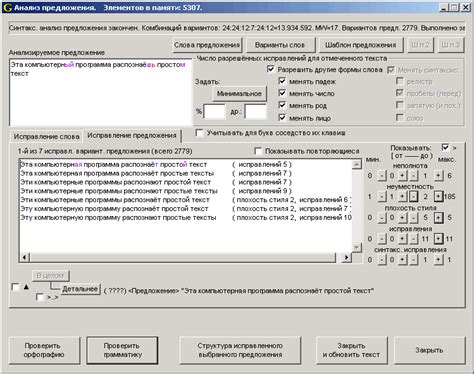Screen dimensions: 474x374
Task: Tick the >..> checkbox under В целом
Action: 40,297
